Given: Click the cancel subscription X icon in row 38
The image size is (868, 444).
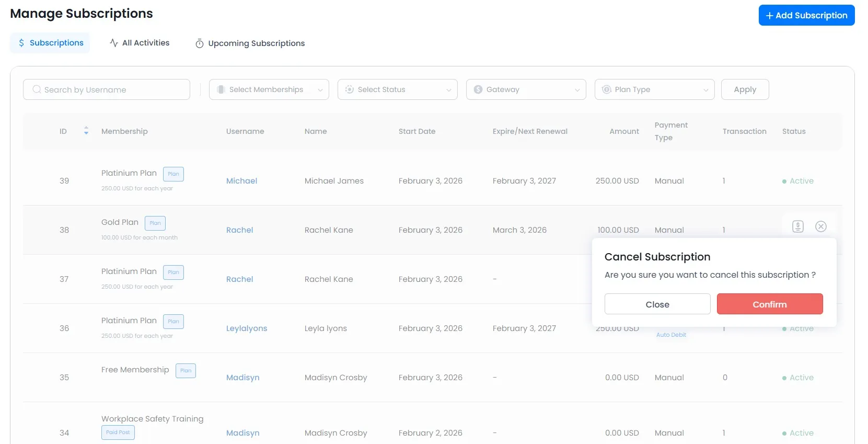Looking at the screenshot, I should [821, 226].
